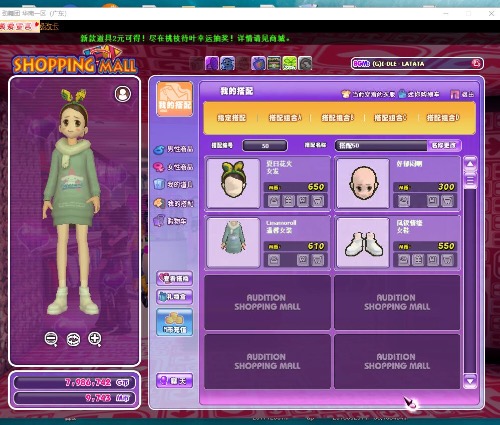This screenshot has height=425, width=500.
Task: Click the item list scrollbar thumb
Action: tap(470, 180)
